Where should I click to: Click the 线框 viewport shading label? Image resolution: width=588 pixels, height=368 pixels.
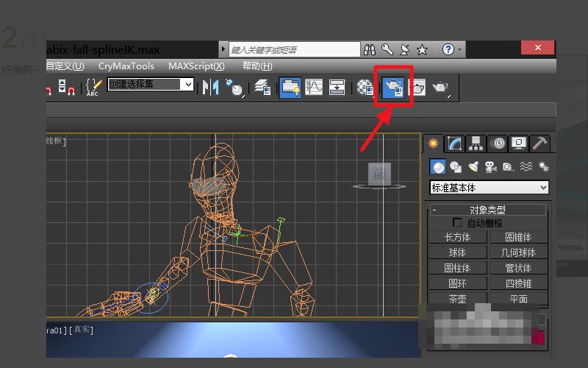[54, 141]
